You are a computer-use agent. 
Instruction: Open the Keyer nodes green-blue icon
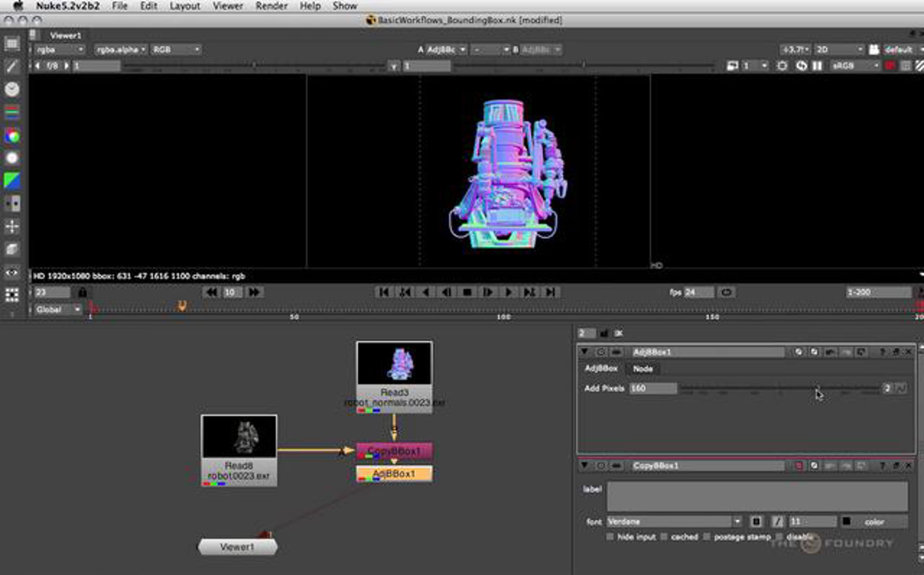pyautogui.click(x=12, y=181)
